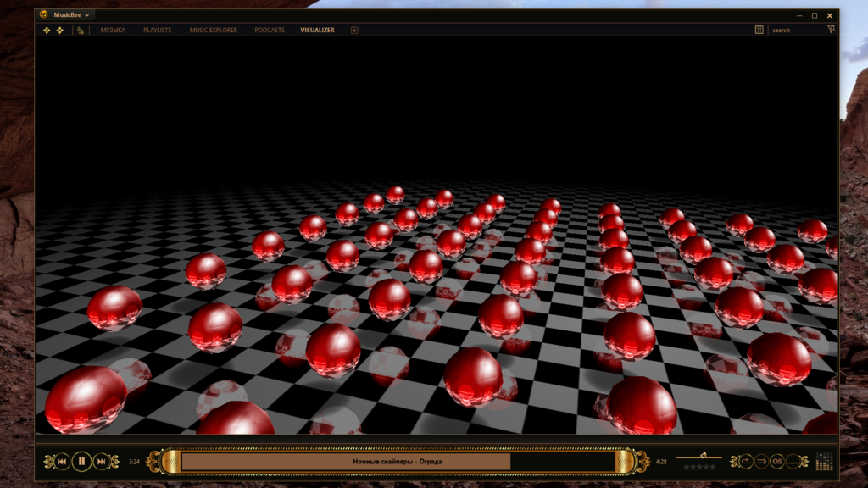Click the elapsed time 3:24
The height and width of the screenshot is (488, 868).
click(134, 462)
